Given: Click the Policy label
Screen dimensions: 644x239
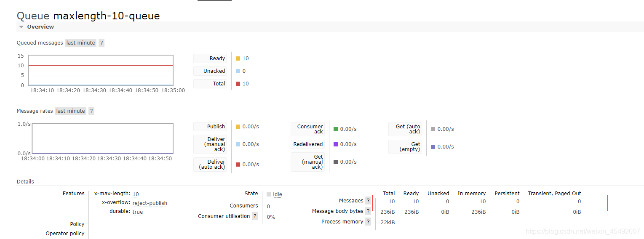Looking at the screenshot, I should 77,224.
